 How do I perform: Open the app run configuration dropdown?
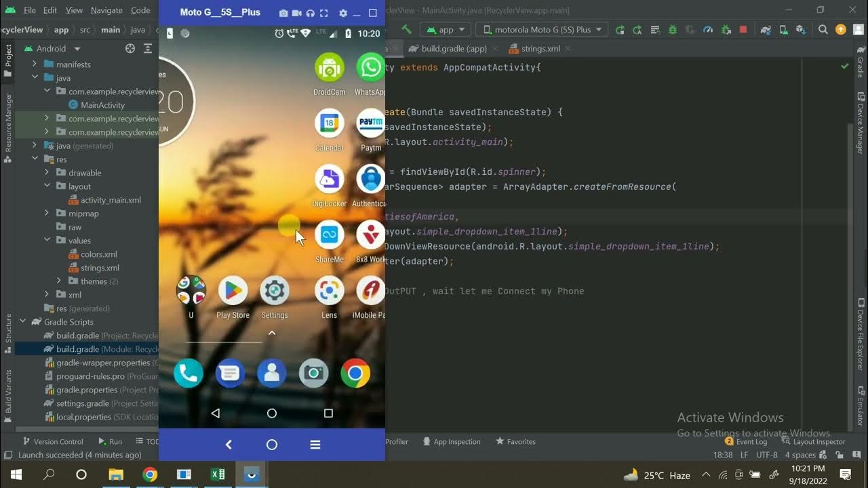pos(446,30)
